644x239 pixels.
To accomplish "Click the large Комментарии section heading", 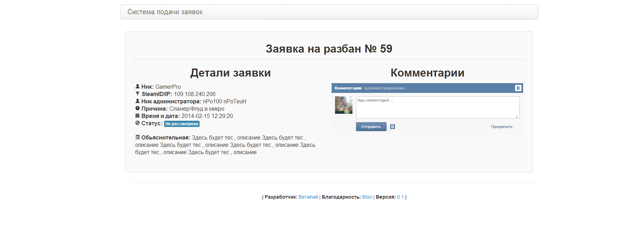I will pos(427,73).
